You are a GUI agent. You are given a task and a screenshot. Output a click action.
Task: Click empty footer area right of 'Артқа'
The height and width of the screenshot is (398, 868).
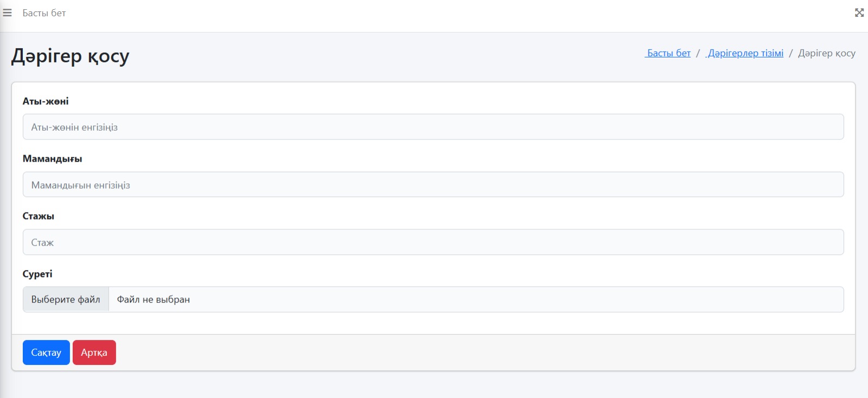pyautogui.click(x=434, y=352)
